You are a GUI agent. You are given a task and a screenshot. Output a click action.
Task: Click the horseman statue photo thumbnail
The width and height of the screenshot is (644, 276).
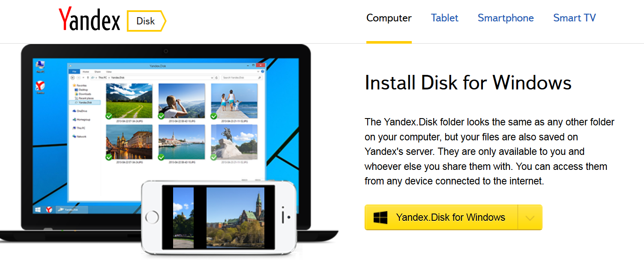234,142
